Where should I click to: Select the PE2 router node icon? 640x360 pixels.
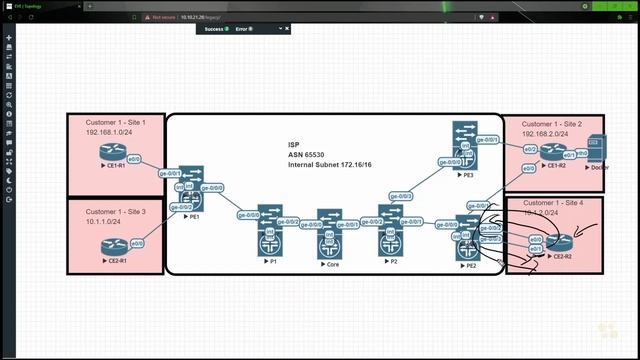pyautogui.click(x=468, y=238)
